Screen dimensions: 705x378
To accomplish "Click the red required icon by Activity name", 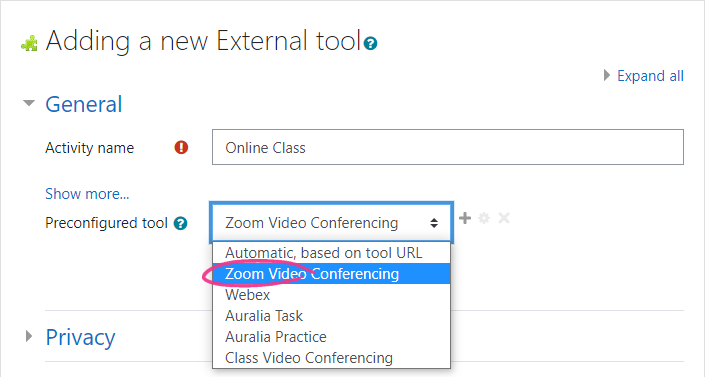I will (x=181, y=147).
